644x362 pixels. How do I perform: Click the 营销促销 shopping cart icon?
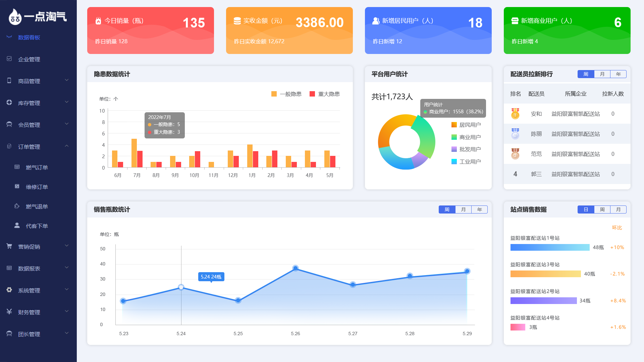(9, 246)
